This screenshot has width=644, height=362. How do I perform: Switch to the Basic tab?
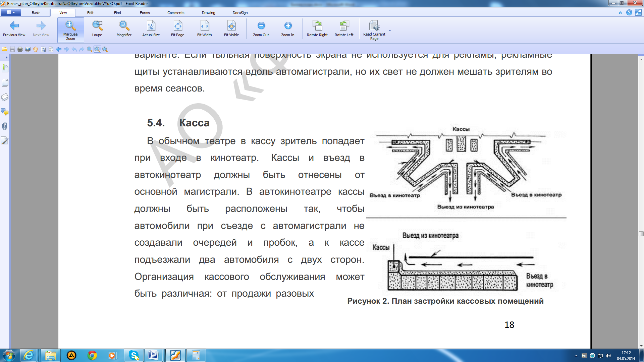pos(36,13)
